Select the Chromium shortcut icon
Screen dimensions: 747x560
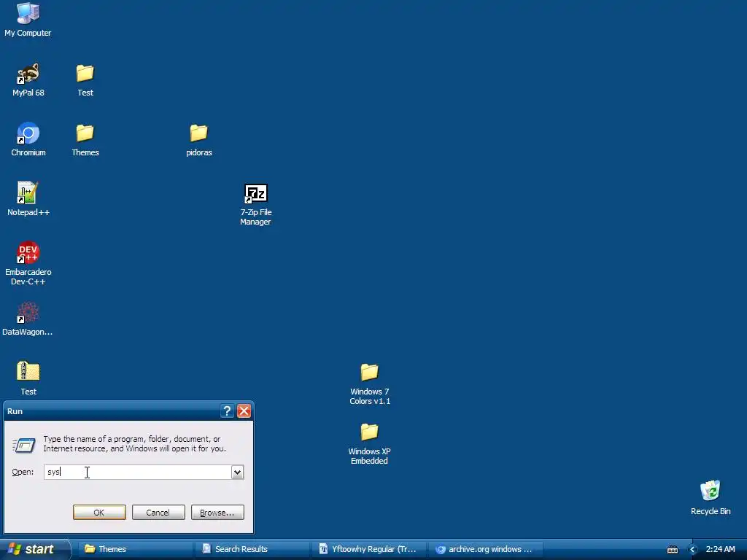pos(28,133)
